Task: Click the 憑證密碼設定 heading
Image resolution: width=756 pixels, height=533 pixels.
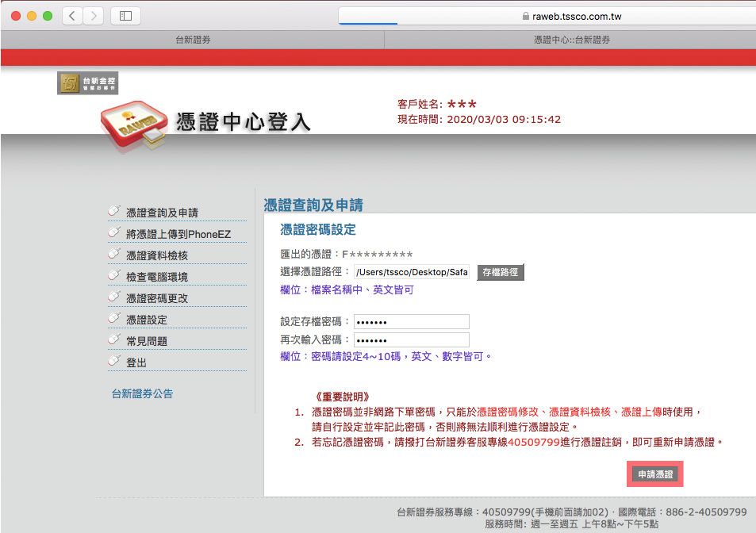Action: pos(318,229)
